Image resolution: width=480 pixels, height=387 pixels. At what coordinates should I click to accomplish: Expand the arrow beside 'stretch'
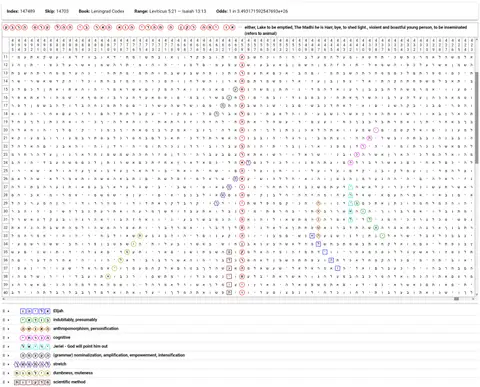[x=9, y=364]
